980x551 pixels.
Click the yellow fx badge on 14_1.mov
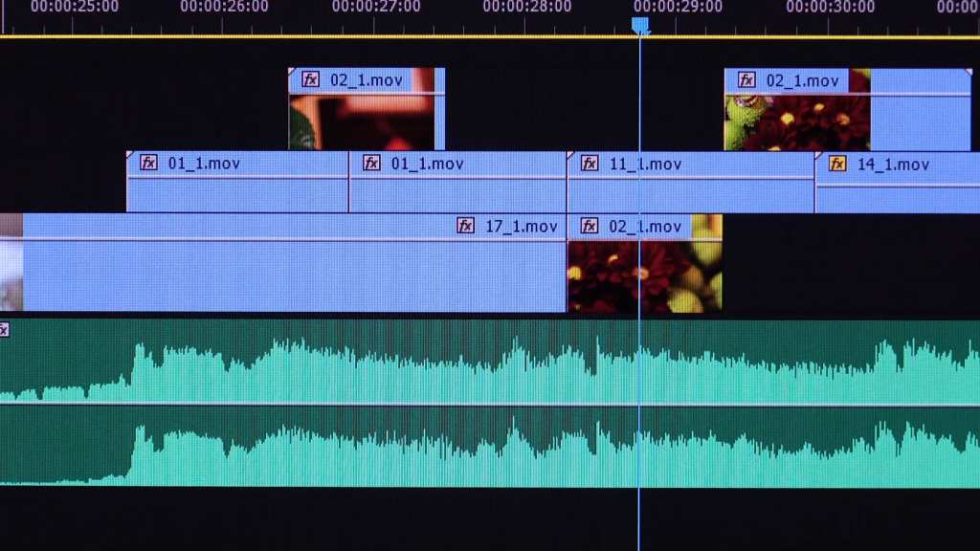coord(837,164)
